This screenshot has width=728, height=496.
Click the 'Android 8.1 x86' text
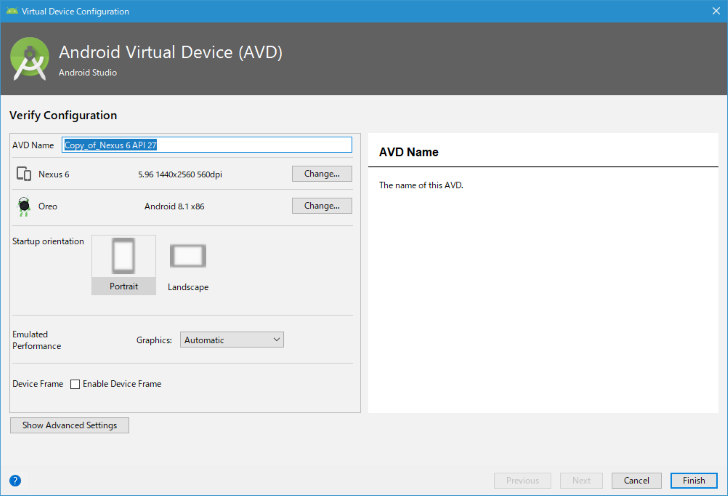(174, 206)
